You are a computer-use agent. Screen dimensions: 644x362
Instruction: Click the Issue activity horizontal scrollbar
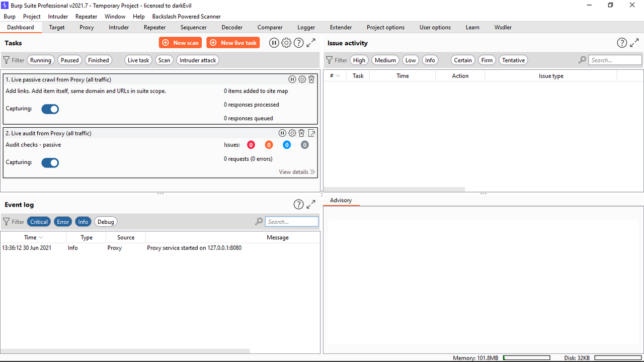click(x=394, y=190)
